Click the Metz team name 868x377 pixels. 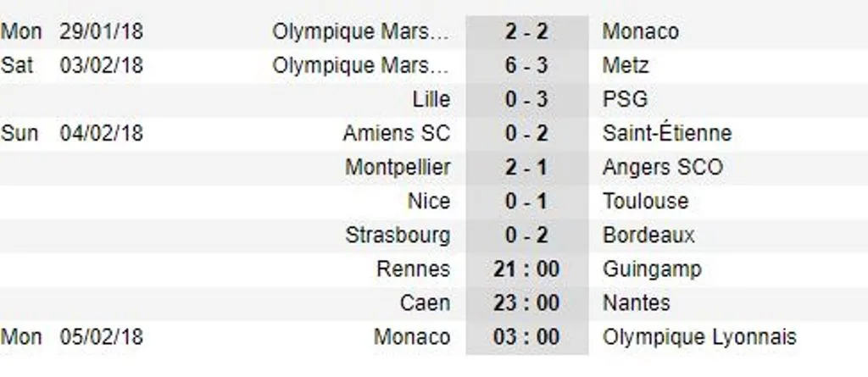(x=626, y=65)
